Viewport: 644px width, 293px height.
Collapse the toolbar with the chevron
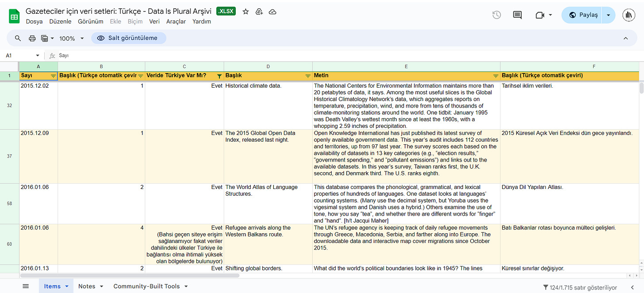(x=626, y=39)
